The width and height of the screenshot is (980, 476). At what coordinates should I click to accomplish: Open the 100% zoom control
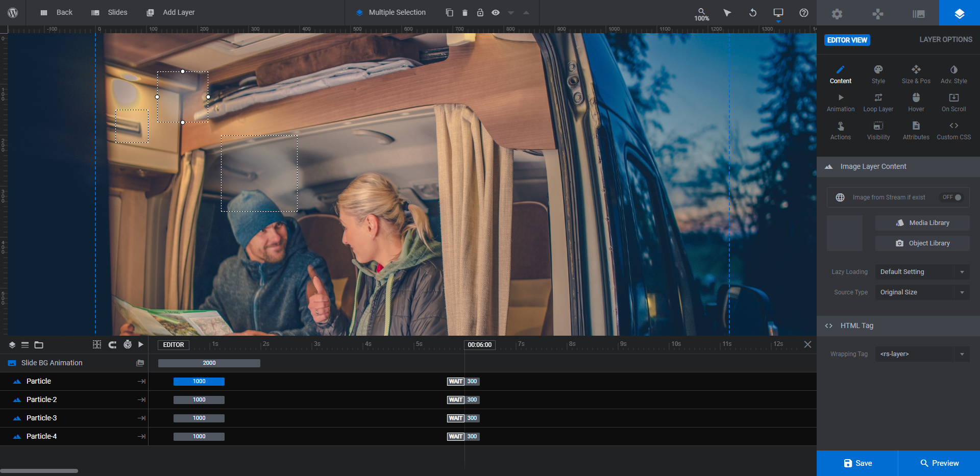(702, 14)
